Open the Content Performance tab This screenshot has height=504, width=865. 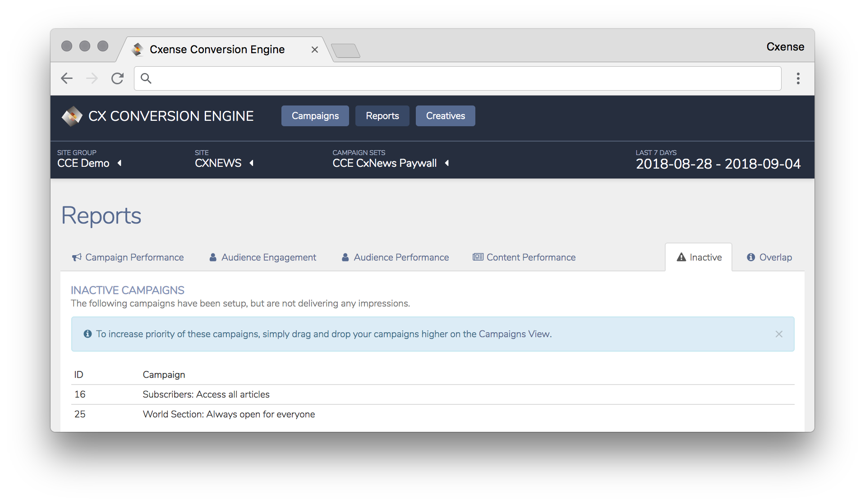[x=524, y=257]
